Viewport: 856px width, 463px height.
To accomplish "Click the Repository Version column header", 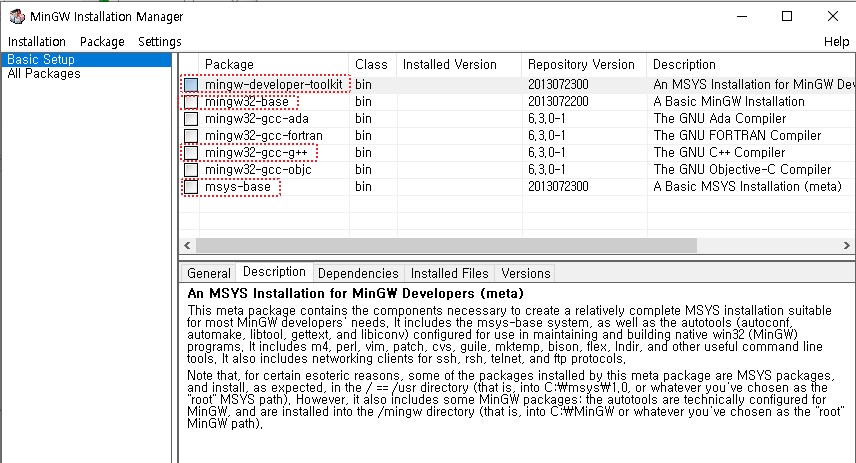I will (584, 64).
